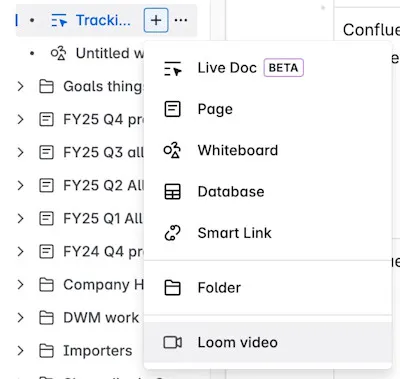Open the Goals thing folder item
Image resolution: width=400 pixels, height=379 pixels.
click(x=103, y=86)
